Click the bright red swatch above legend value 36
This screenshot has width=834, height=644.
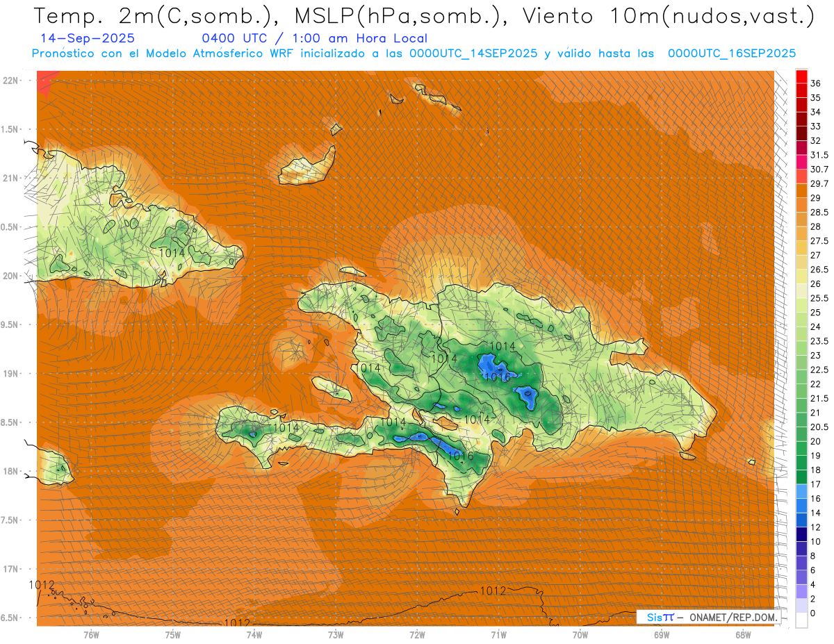(801, 76)
